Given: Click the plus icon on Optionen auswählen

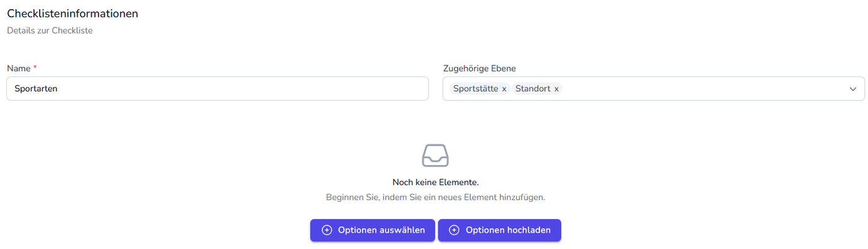Looking at the screenshot, I should click(327, 230).
